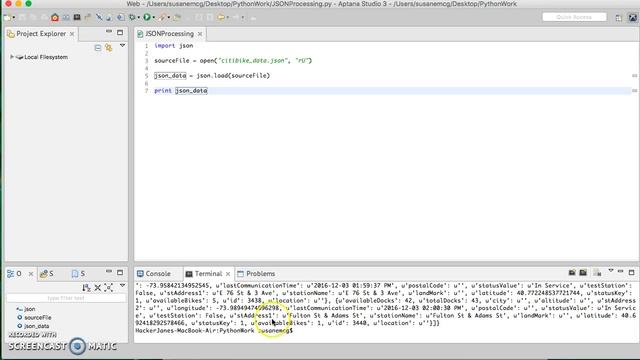This screenshot has height=360, width=640.
Task: Click second terminal icon in Terminal toolbar
Action: [583, 273]
